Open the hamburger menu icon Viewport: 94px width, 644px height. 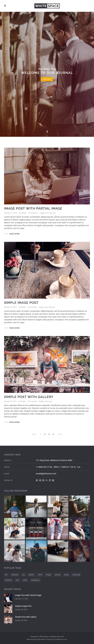pos(5,6)
